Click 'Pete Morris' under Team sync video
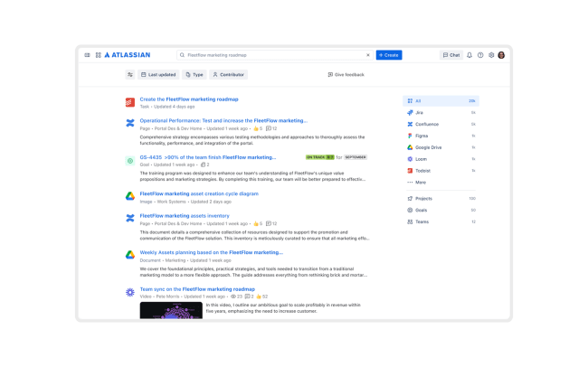The width and height of the screenshot is (588, 367). [167, 296]
